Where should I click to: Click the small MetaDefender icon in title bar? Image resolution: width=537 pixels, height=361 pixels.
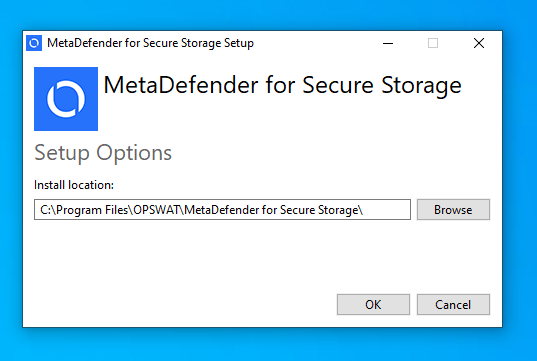pos(34,43)
